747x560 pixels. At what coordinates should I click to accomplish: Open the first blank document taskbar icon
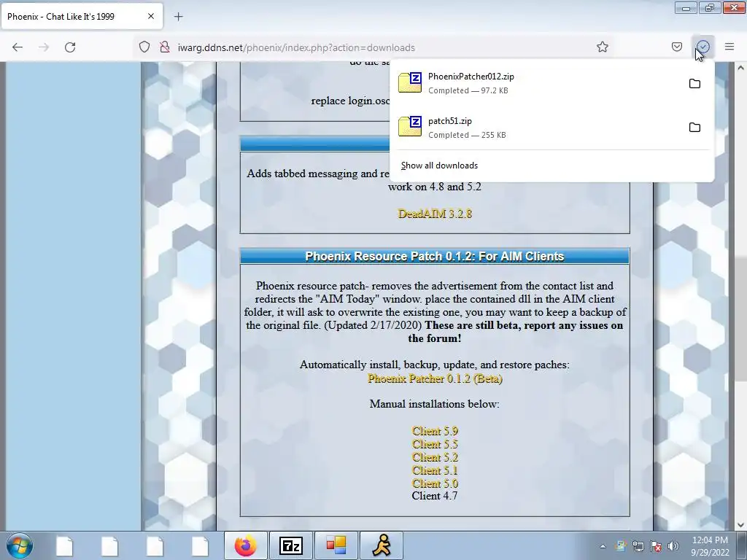click(x=64, y=545)
